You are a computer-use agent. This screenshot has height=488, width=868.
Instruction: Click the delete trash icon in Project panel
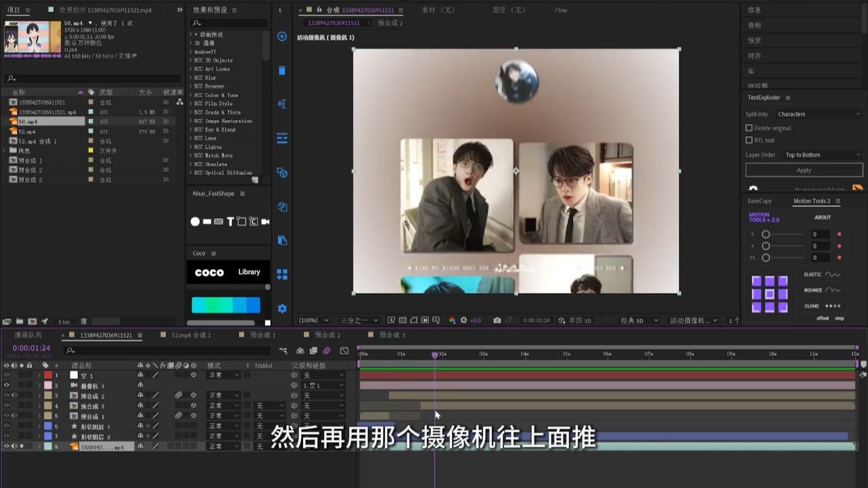pyautogui.click(x=84, y=321)
